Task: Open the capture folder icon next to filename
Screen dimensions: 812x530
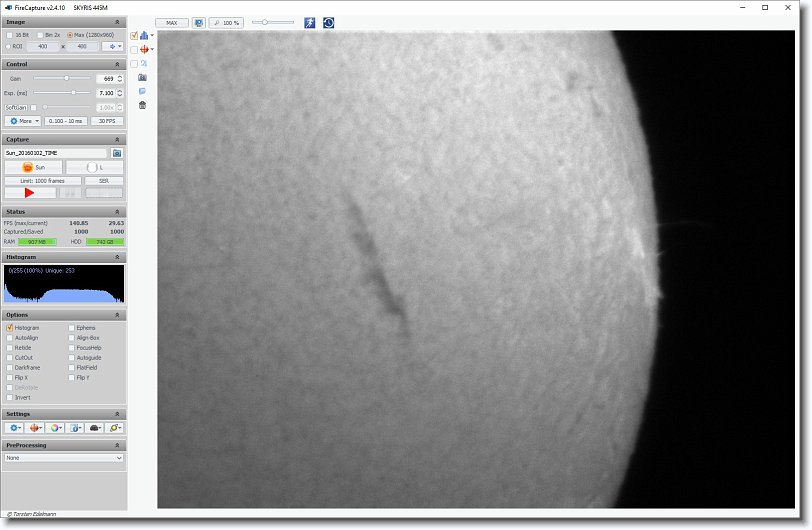Action: [117, 153]
